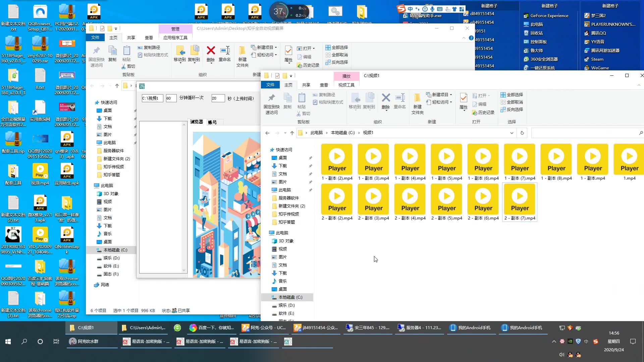Click 全部选择 in 视频1 window

(512, 95)
